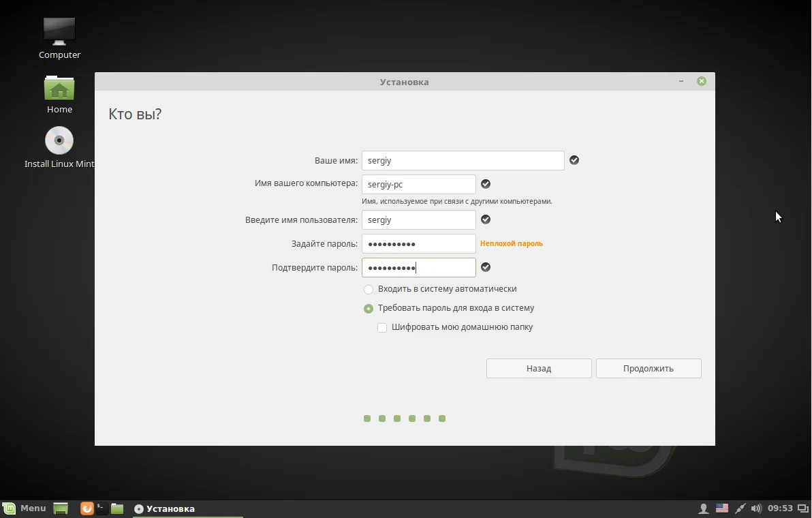Focus the Введите имя пользователя field
Viewport: 812px width, 518px height.
coord(418,219)
